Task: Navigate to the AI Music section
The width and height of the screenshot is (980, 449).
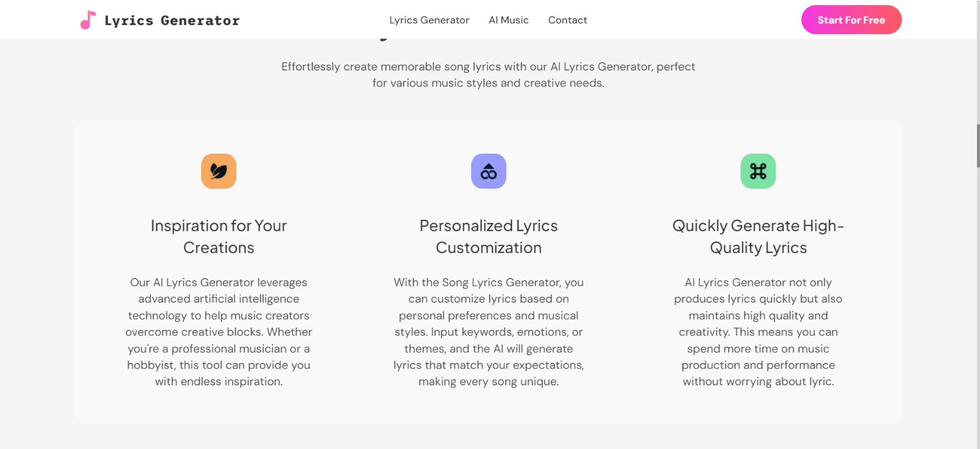Action: click(508, 20)
